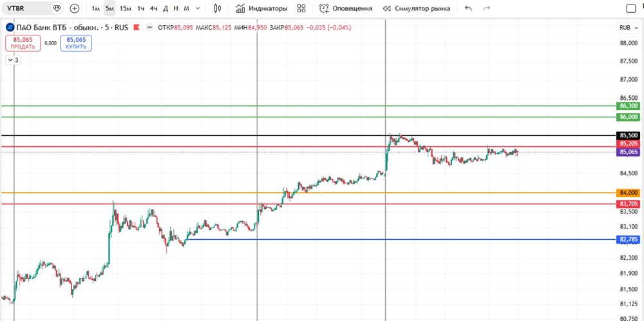This screenshot has width=644, height=321.
Task: Click the КУПИТЬ 85,065 buy button
Action: (76, 43)
